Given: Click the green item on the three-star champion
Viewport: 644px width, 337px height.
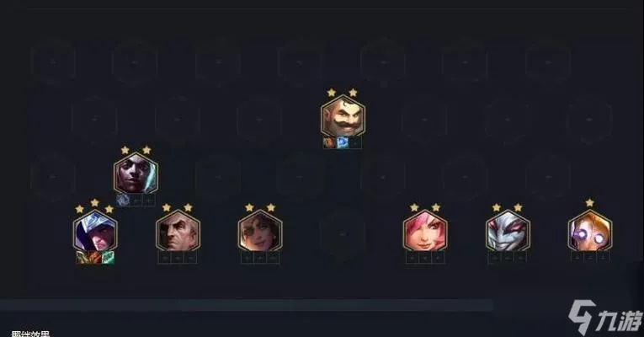Looking at the screenshot, I should [108, 257].
